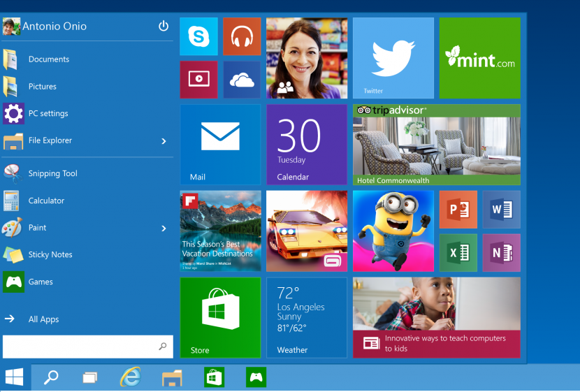580x392 pixels.
Task: Open the Word tile
Action: pos(502,210)
